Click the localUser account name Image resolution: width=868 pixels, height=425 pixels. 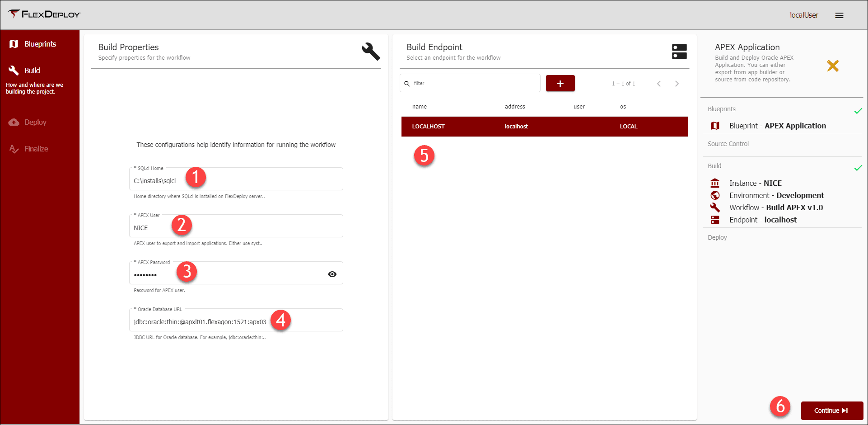click(x=804, y=15)
